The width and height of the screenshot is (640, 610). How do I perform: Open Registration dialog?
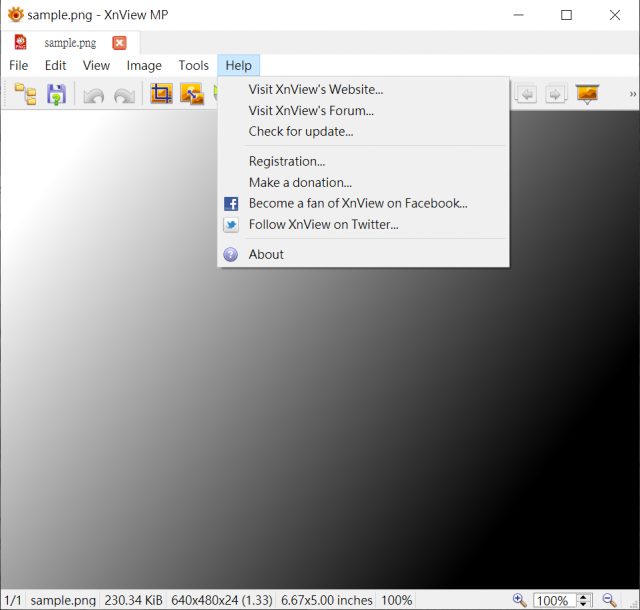363,161
